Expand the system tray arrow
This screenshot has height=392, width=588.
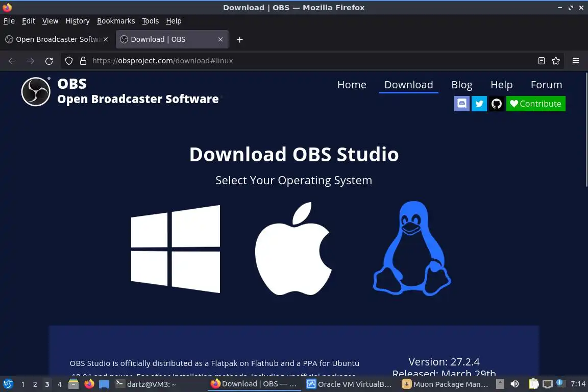click(500, 384)
